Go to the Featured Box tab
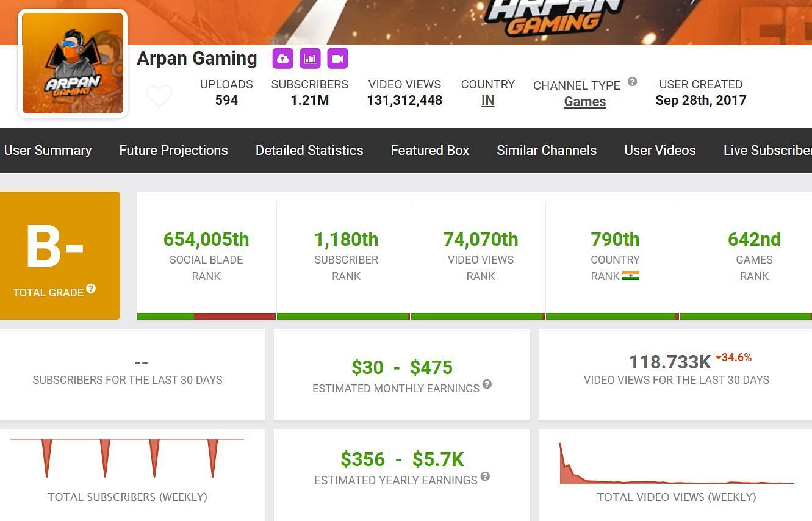Screen dimensions: 812x521 430,150
